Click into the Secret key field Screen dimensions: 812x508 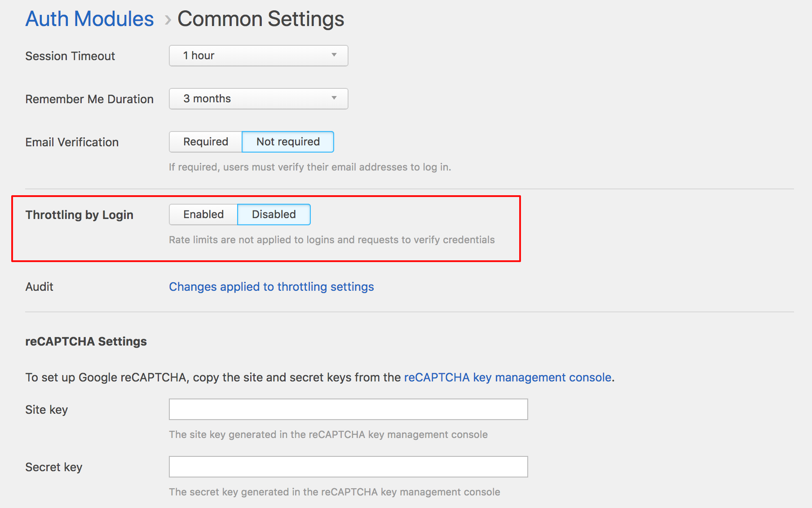[348, 467]
